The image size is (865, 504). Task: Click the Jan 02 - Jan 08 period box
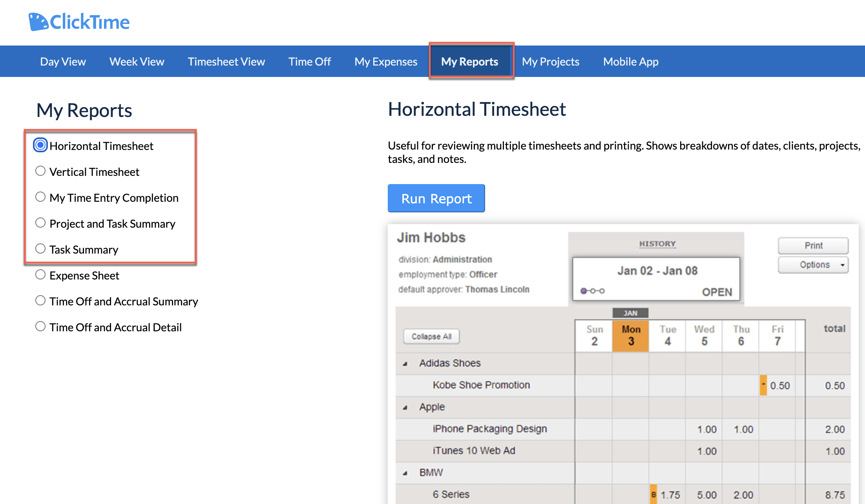tap(656, 279)
